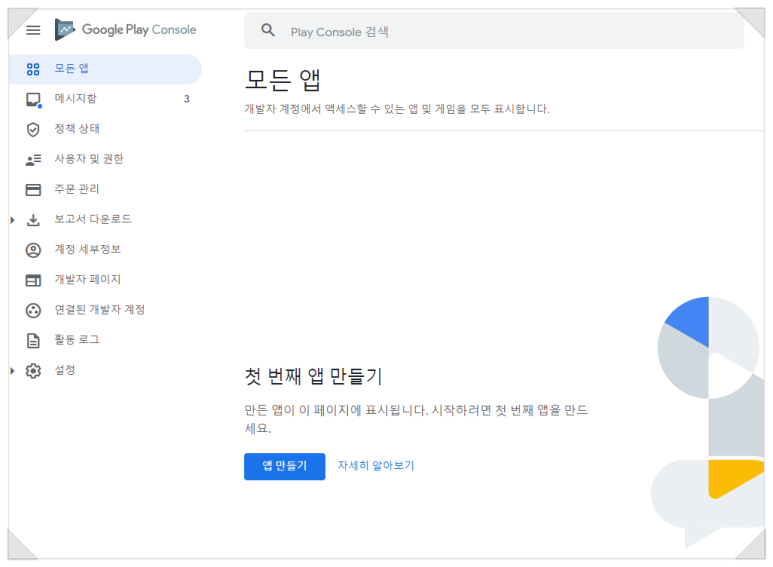Viewport: 773px width, 567px height.
Task: Click the 메시지함 unread count 3
Action: tap(186, 99)
